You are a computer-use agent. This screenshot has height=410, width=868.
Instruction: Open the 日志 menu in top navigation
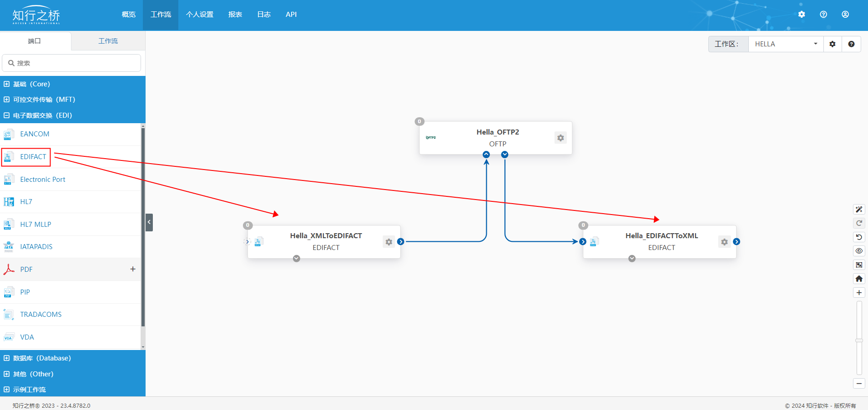tap(264, 15)
